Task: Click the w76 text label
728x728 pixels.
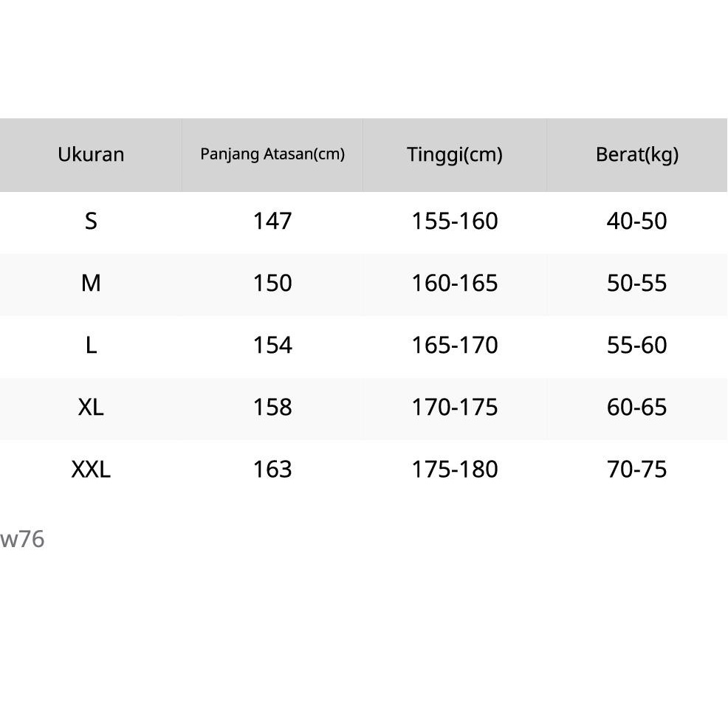Action: [x=22, y=540]
